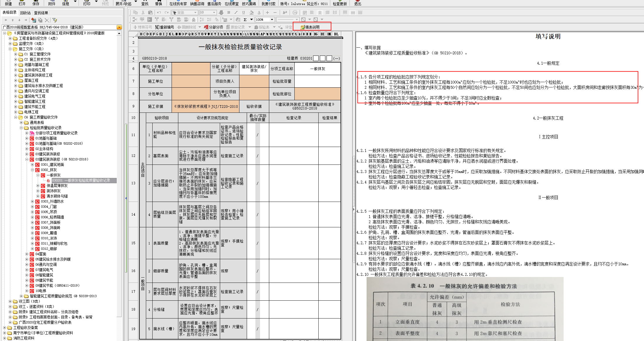Click the NO重新编号 button
Image resolution: width=644 pixels, height=341 pixels.
(165, 27)
